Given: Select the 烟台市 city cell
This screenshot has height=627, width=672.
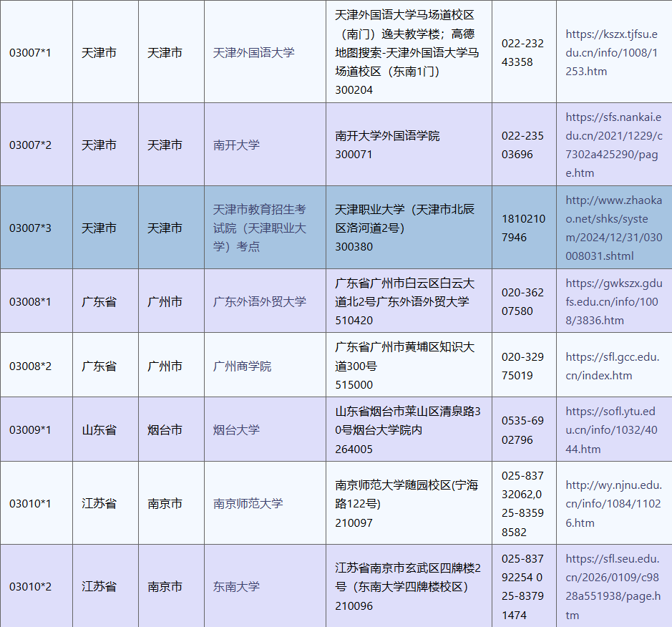Looking at the screenshot, I should click(x=165, y=429).
